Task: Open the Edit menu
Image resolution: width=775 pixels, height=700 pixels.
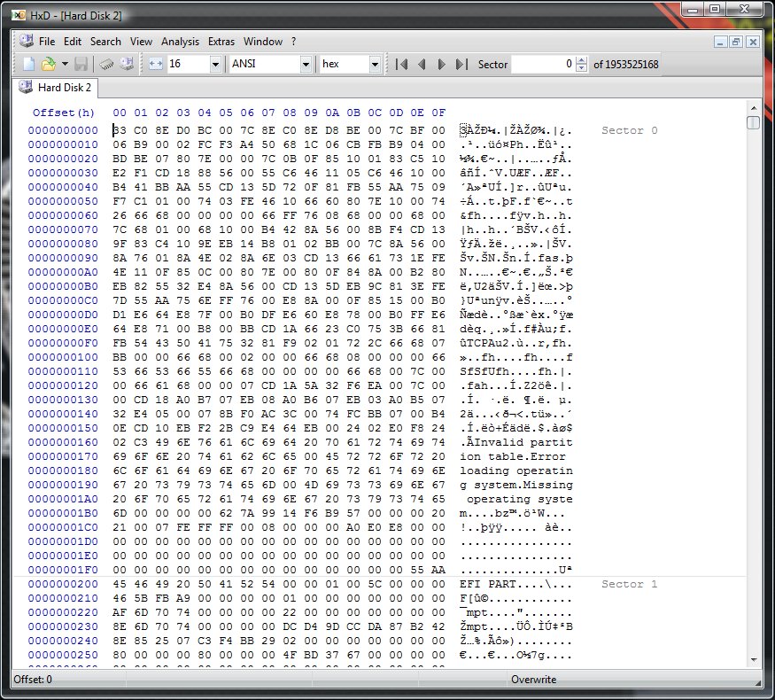Action: (72, 42)
